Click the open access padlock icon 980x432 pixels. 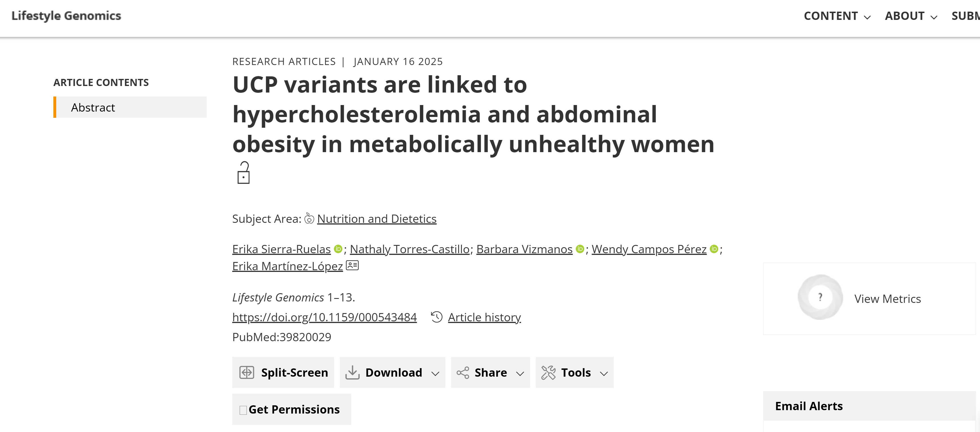[x=244, y=173]
